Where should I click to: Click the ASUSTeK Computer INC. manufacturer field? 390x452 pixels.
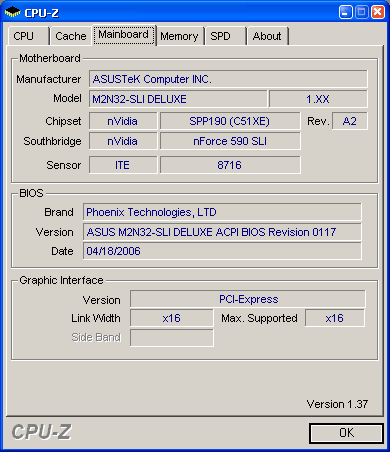(x=228, y=79)
